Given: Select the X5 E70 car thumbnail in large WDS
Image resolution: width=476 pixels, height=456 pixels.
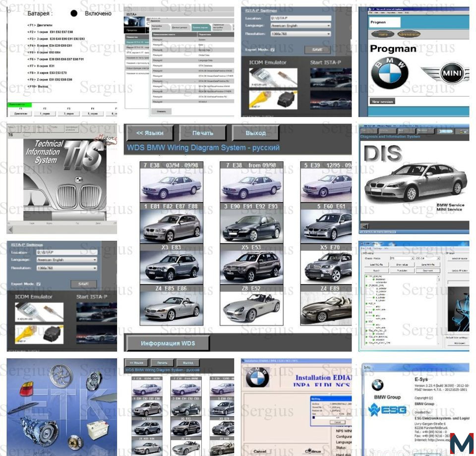Looking at the screenshot, I should coord(326,264).
